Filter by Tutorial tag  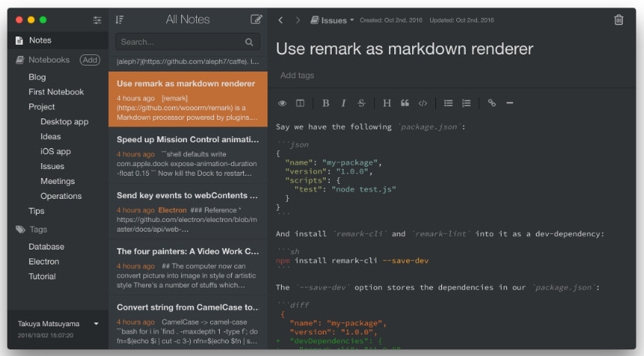[42, 276]
